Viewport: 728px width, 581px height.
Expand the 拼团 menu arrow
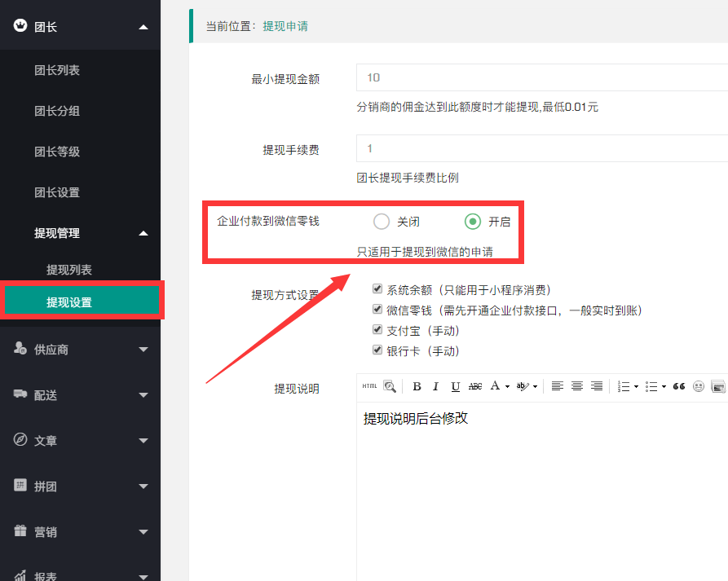pos(143,486)
